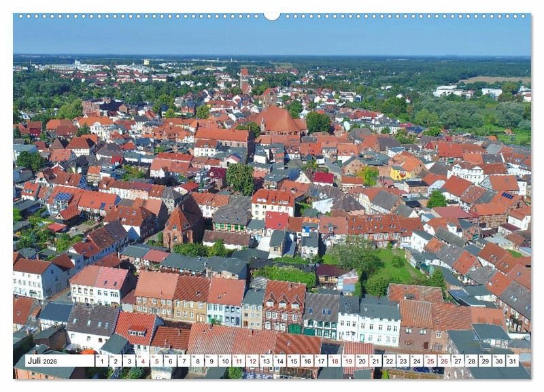
Task: Click the red-marked day 25
Action: [430, 361]
